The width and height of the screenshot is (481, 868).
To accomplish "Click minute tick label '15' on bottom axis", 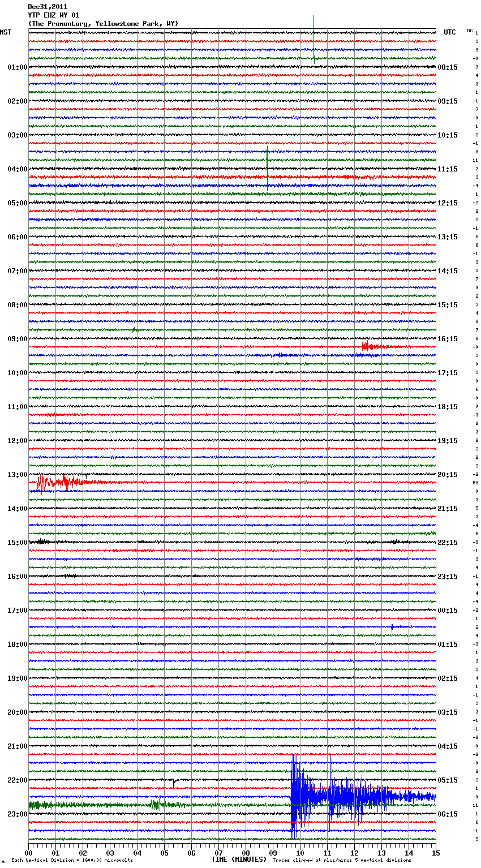I will [436, 853].
